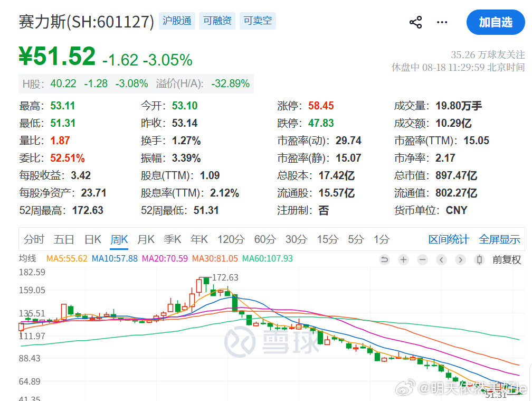Switch to the 120分 chart tab

(x=231, y=239)
